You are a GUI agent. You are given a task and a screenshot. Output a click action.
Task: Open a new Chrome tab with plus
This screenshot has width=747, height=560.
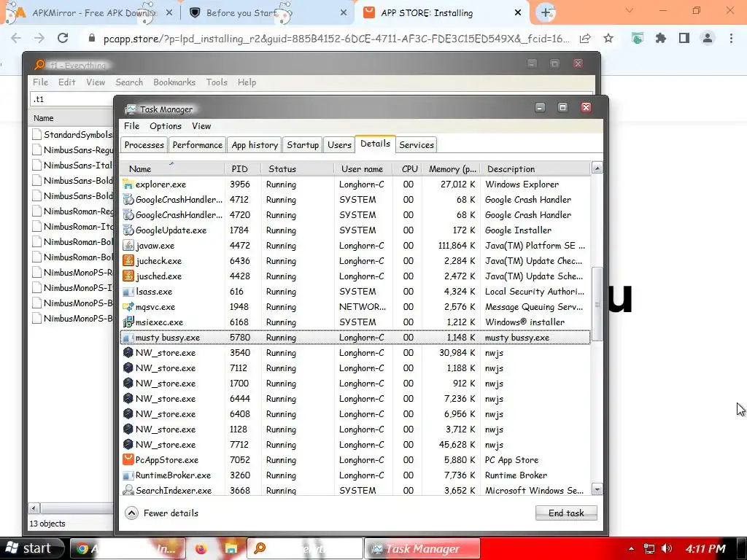[x=546, y=12]
